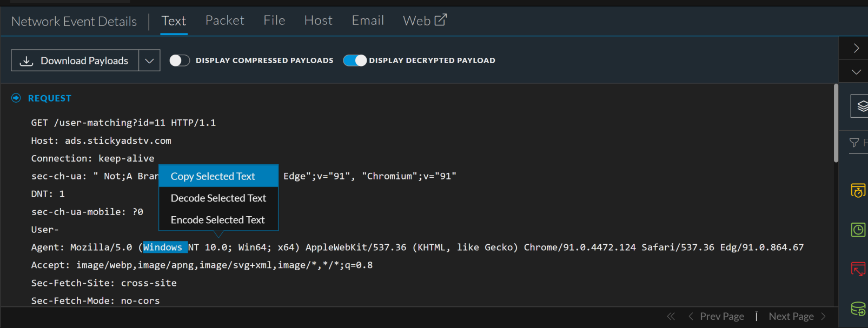Click the Download Payloads button
The width and height of the screenshot is (868, 328).
75,61
